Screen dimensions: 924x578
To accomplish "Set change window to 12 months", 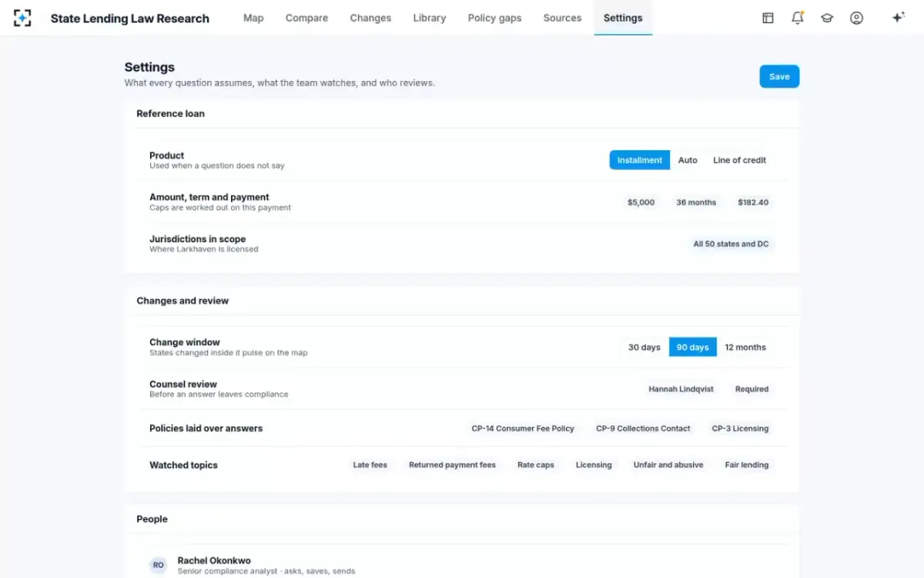I will [745, 347].
